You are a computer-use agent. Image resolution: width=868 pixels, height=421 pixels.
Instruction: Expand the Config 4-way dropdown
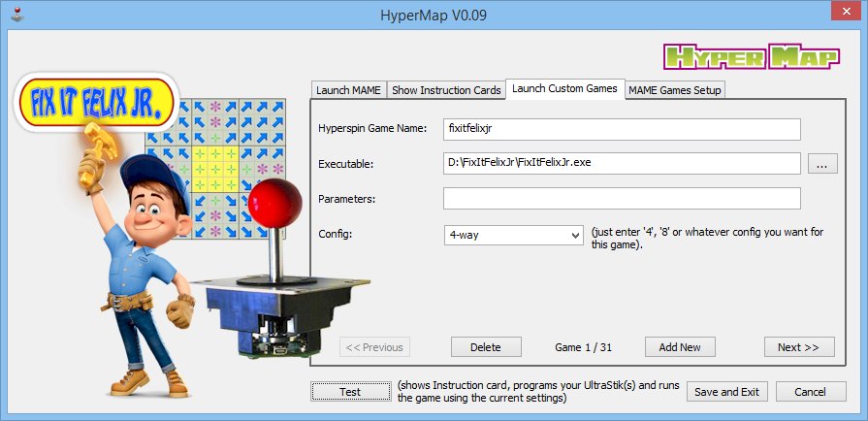[x=513, y=235]
